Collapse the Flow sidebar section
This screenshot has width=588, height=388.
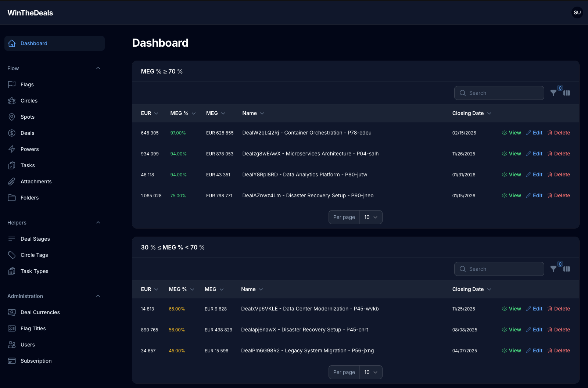(98, 68)
